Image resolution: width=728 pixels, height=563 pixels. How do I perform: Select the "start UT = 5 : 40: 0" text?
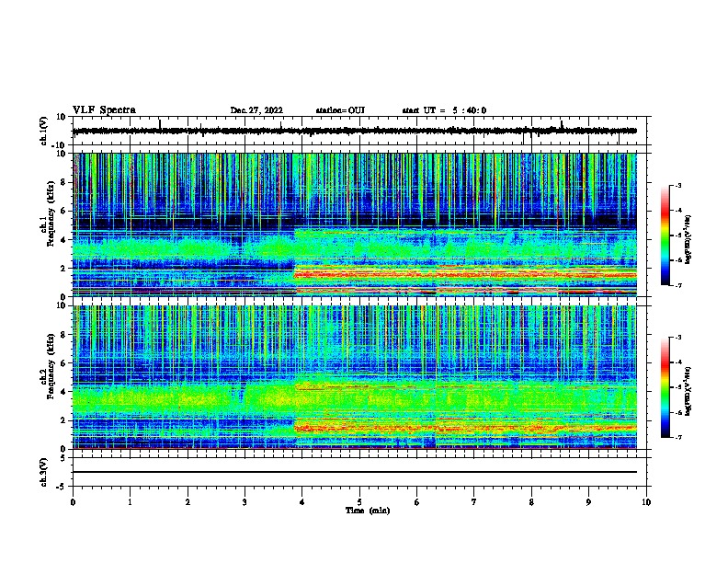click(444, 110)
